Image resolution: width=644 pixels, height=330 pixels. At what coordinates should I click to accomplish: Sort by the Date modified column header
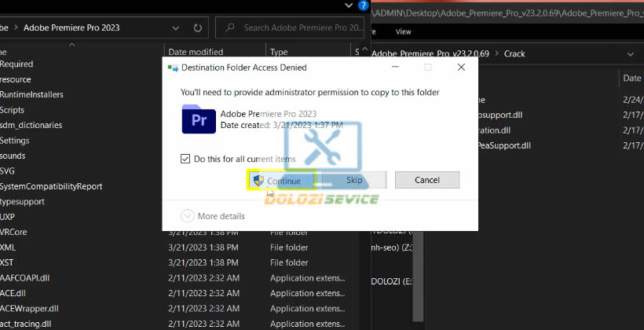(195, 52)
